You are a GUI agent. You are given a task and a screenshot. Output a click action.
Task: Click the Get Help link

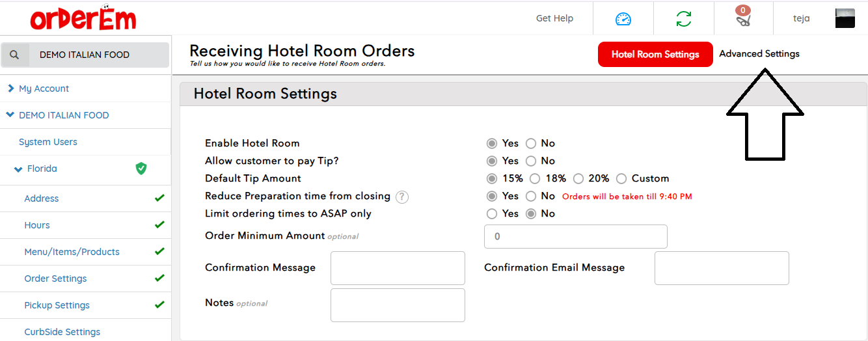(554, 18)
